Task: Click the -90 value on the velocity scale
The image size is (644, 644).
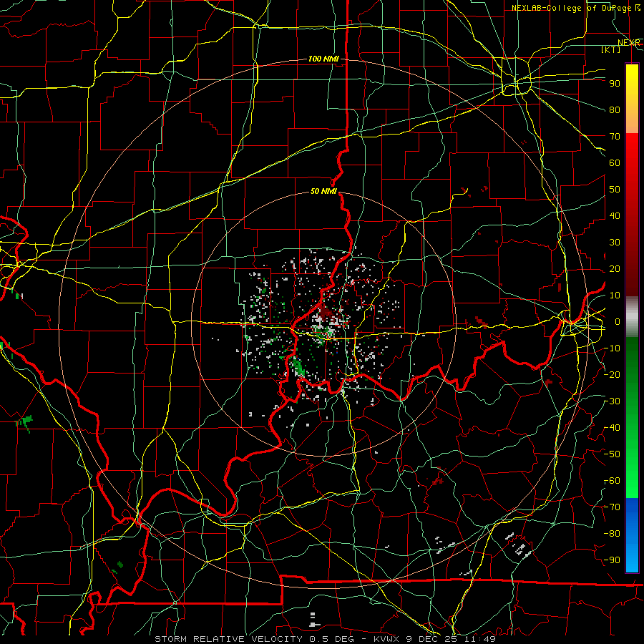Action: [x=613, y=560]
